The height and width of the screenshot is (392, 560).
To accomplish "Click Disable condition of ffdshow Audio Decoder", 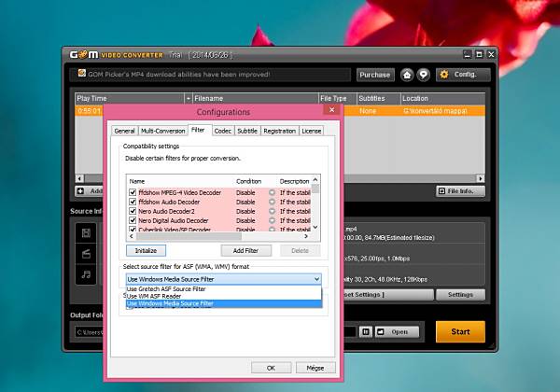I will pyautogui.click(x=245, y=202).
